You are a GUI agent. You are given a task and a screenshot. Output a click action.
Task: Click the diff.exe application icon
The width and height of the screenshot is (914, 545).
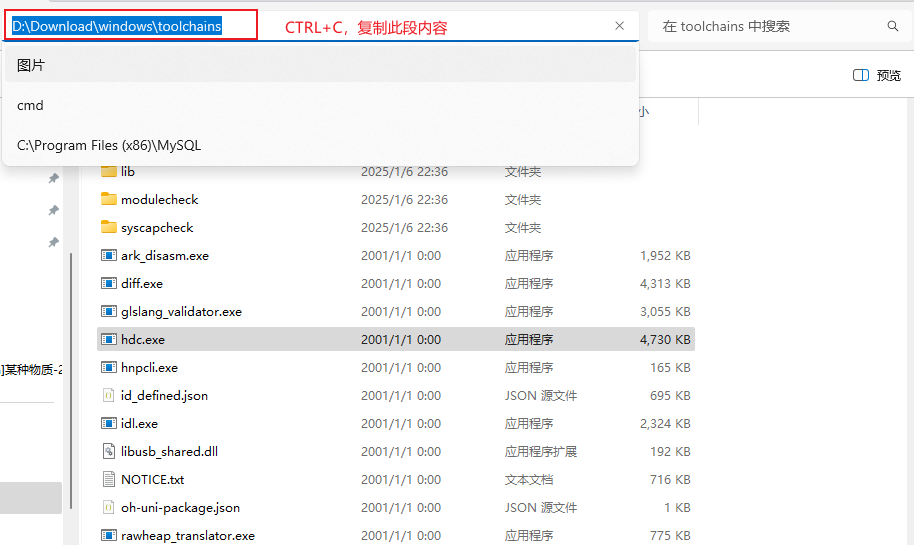click(108, 283)
